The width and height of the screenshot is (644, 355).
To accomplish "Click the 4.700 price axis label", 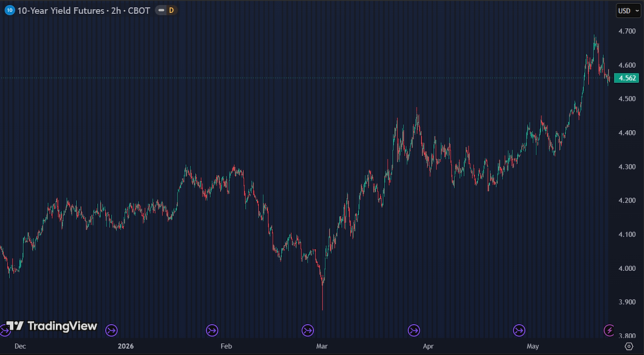I will [627, 31].
